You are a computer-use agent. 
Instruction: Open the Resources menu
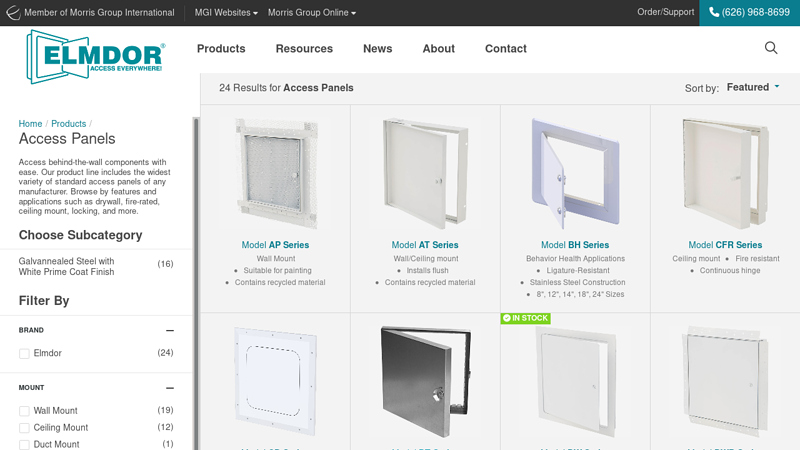pos(304,48)
